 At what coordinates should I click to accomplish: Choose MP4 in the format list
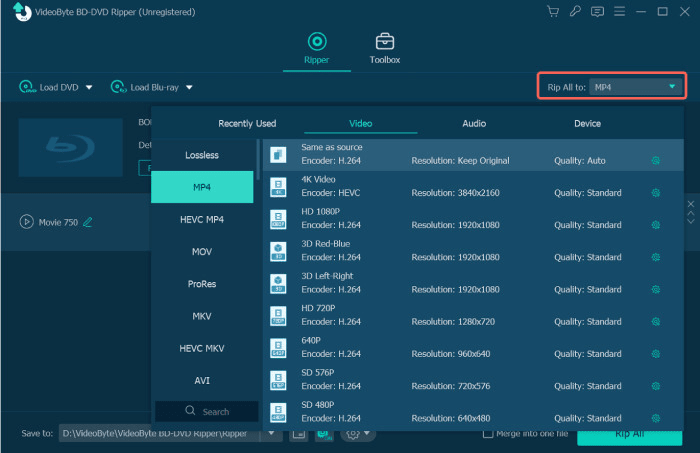tap(202, 187)
